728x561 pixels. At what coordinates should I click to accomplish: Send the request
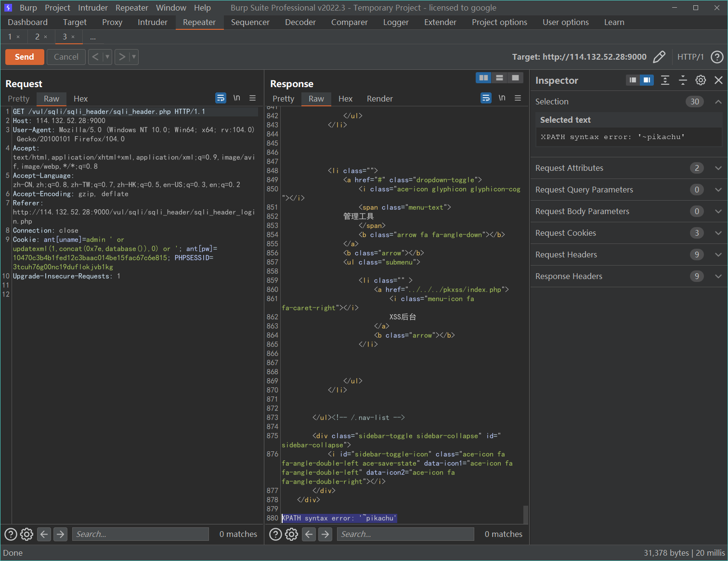[x=25, y=57]
